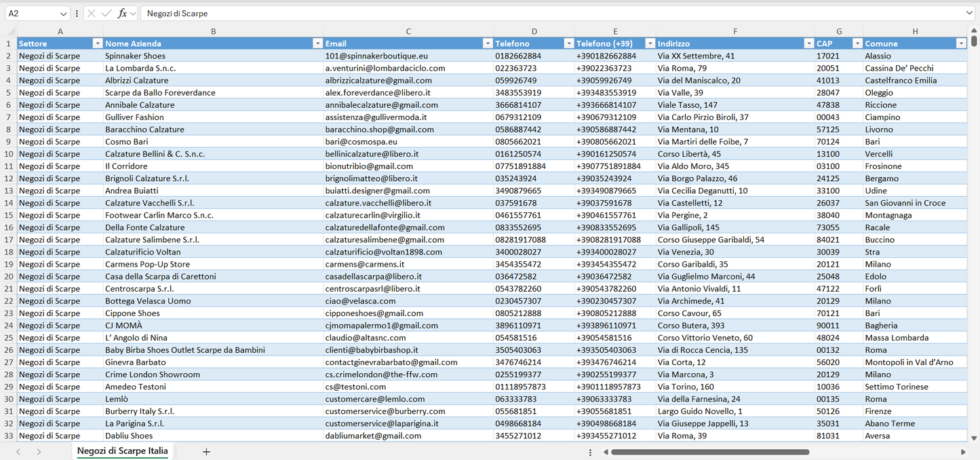980x460 pixels.
Task: Open the dropdown arrow next to fx
Action: coord(133,14)
